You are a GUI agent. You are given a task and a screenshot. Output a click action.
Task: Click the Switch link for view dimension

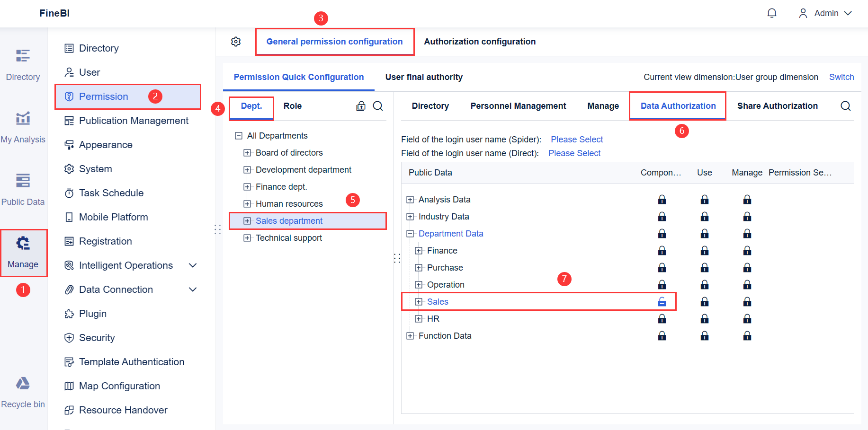(x=841, y=77)
